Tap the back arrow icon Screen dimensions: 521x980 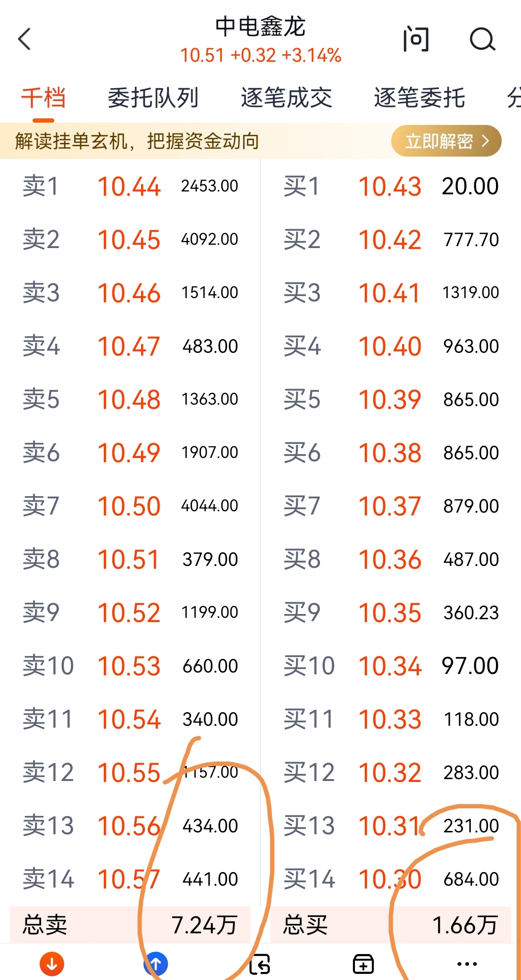coord(25,39)
